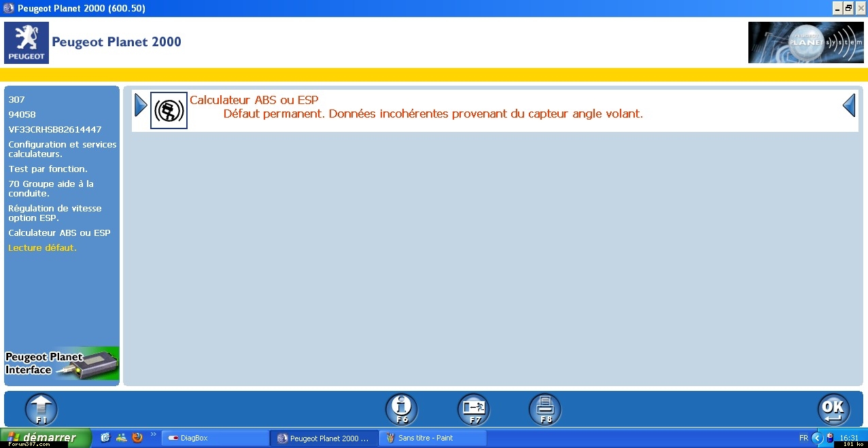Click the F7 exit icon
This screenshot has height=448, width=868.
coord(473,409)
